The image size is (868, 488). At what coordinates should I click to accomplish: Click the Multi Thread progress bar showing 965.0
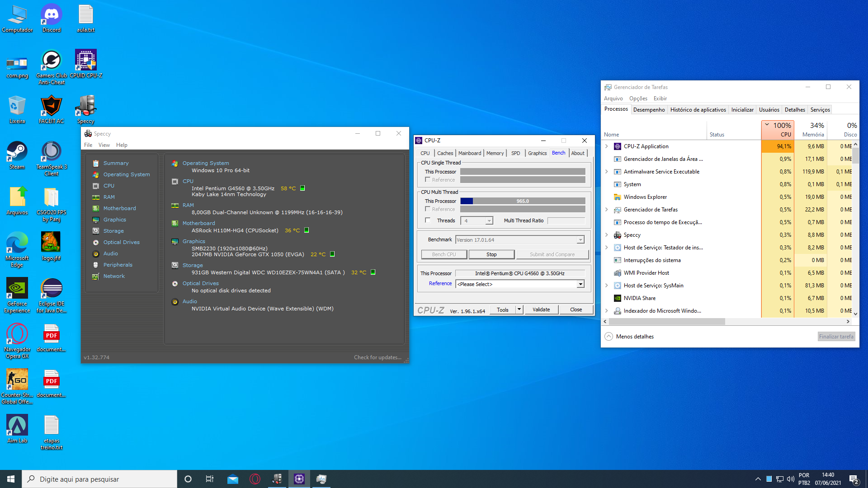[x=523, y=201]
